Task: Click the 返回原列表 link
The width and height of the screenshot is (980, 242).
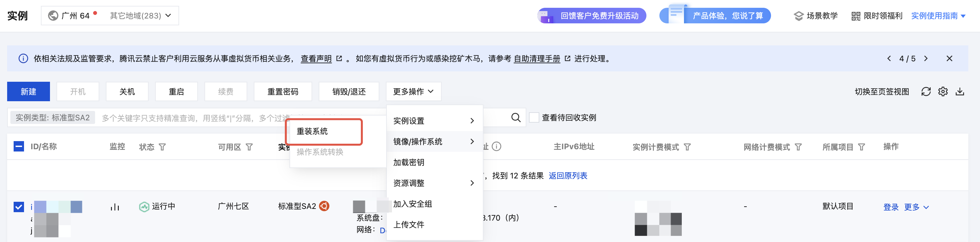Action: pos(568,176)
